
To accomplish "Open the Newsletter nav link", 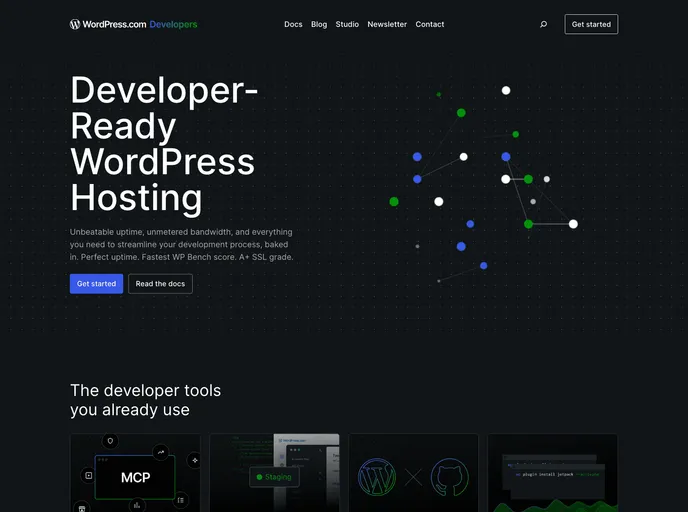I will pyautogui.click(x=387, y=24).
